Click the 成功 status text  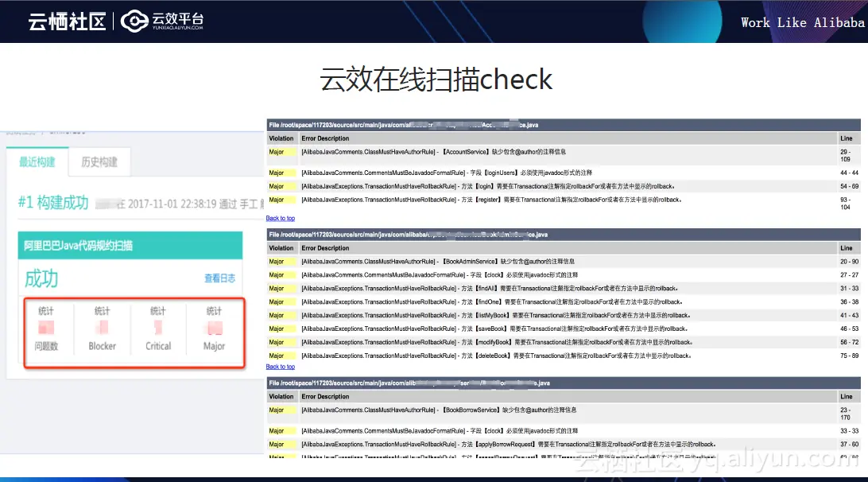coord(41,278)
